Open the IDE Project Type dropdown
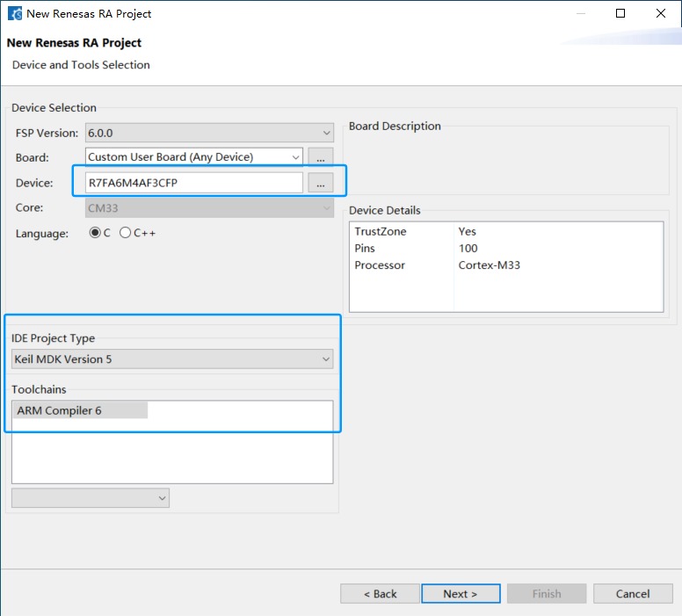The width and height of the screenshot is (682, 616). [172, 359]
